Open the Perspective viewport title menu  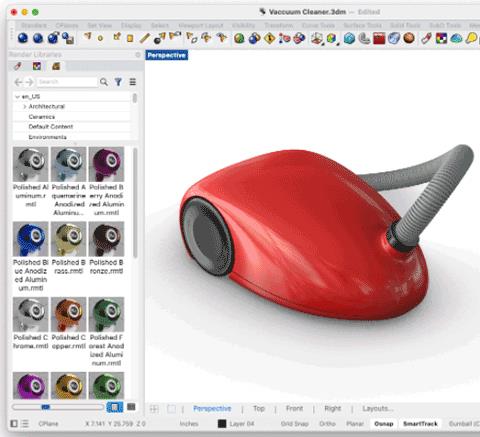pyautogui.click(x=166, y=55)
